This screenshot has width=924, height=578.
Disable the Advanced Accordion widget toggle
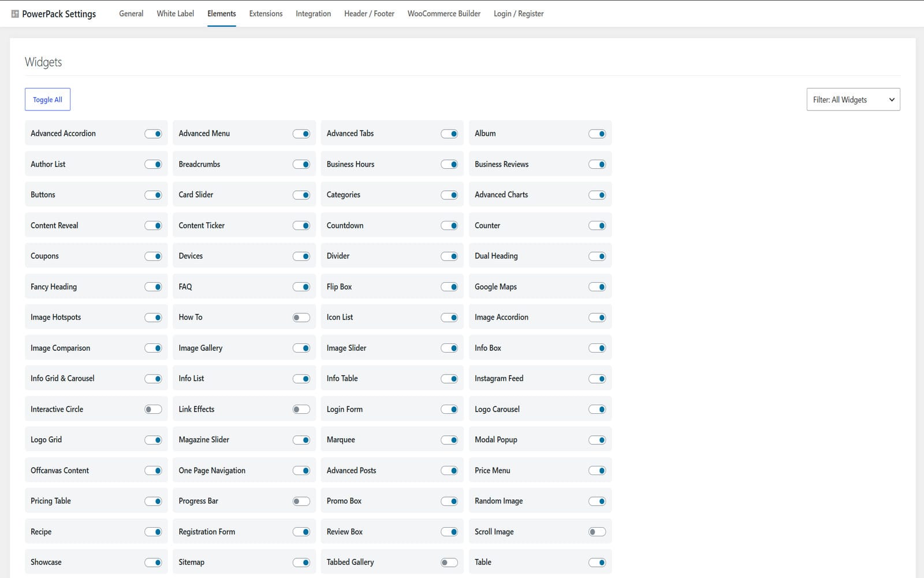click(153, 134)
